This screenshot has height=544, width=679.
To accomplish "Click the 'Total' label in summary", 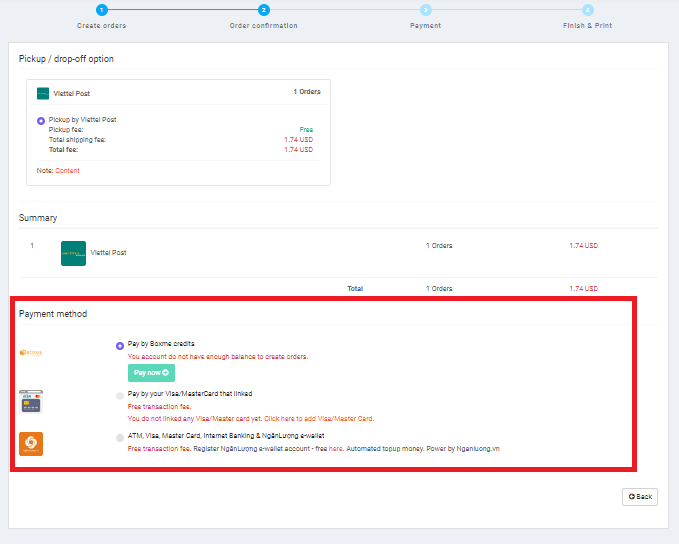I will tap(355, 288).
